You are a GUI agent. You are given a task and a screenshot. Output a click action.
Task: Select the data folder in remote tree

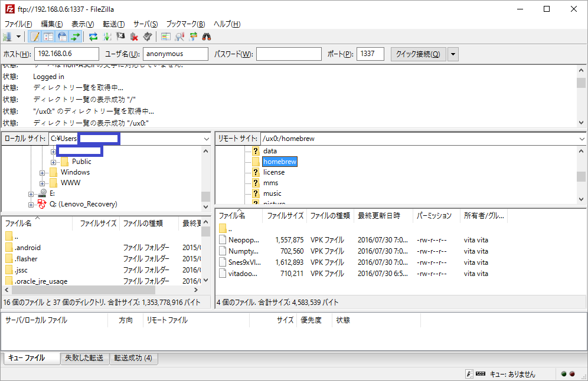270,151
